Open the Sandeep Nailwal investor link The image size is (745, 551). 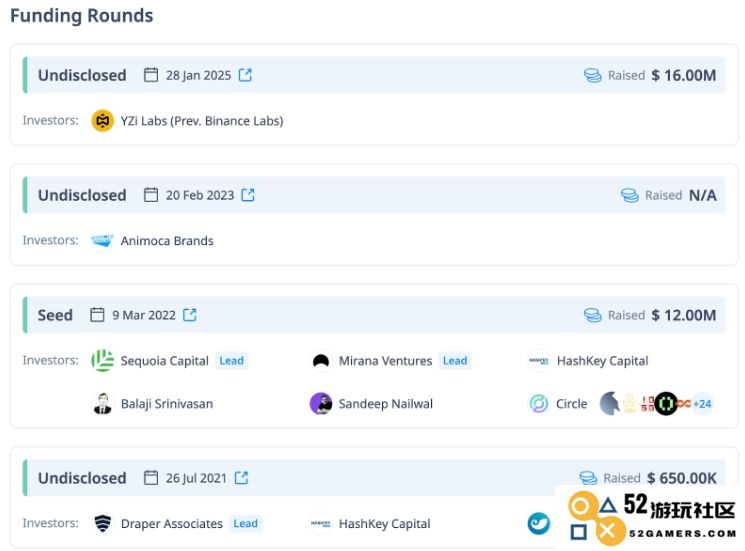386,404
